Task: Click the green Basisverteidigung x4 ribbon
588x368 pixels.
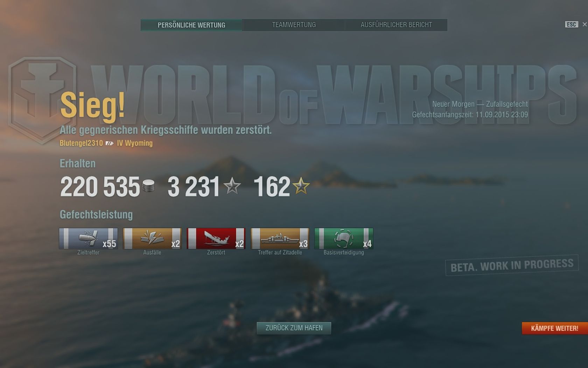Action: point(344,238)
